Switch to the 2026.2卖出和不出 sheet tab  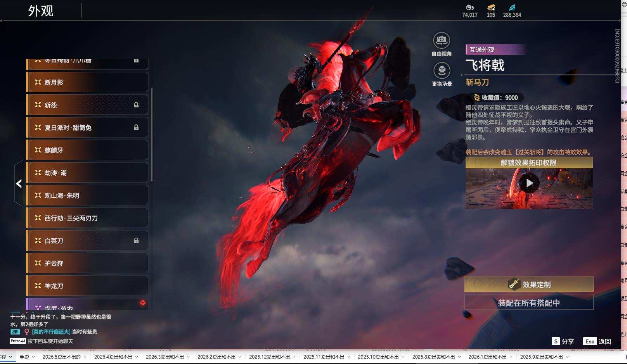pyautogui.click(x=217, y=357)
